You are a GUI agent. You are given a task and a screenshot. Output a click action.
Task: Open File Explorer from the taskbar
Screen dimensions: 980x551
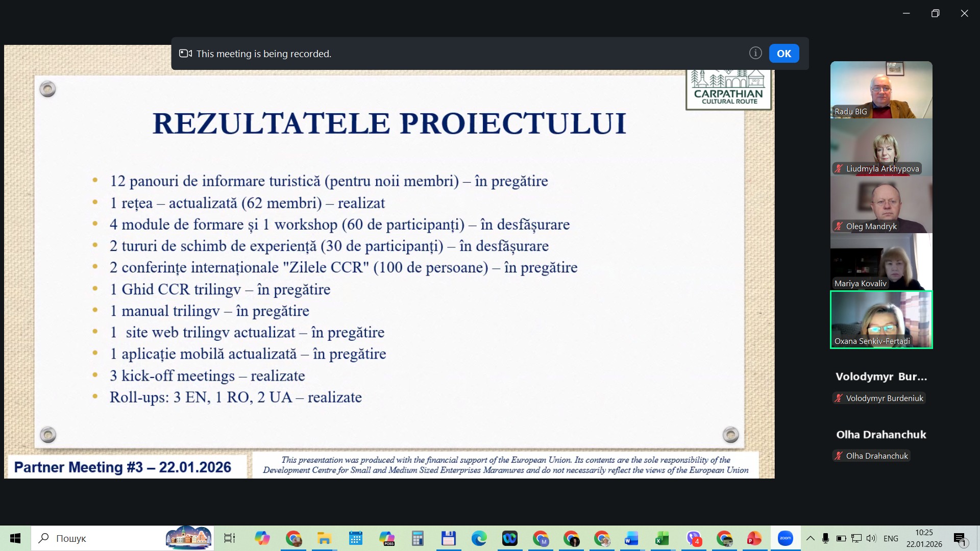click(x=324, y=538)
